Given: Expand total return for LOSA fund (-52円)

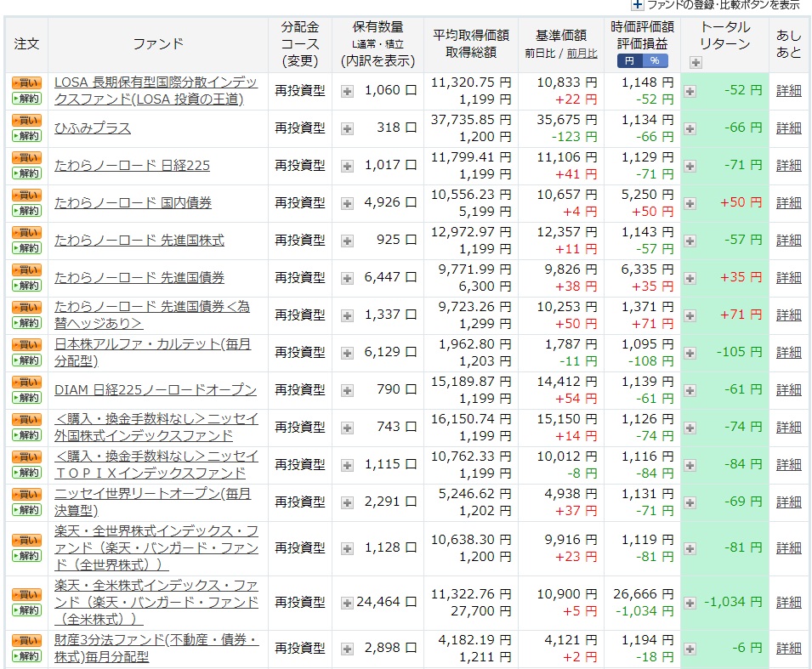Looking at the screenshot, I should click(x=690, y=92).
